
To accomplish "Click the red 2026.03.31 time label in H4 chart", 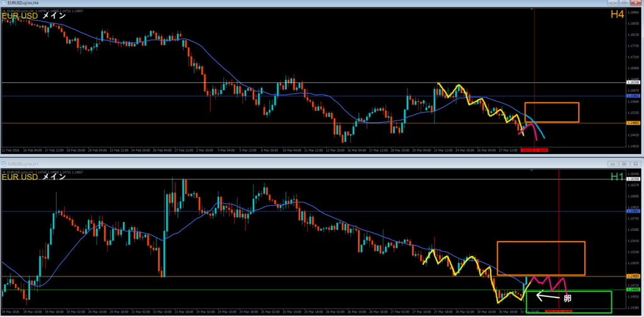I will tap(535, 150).
